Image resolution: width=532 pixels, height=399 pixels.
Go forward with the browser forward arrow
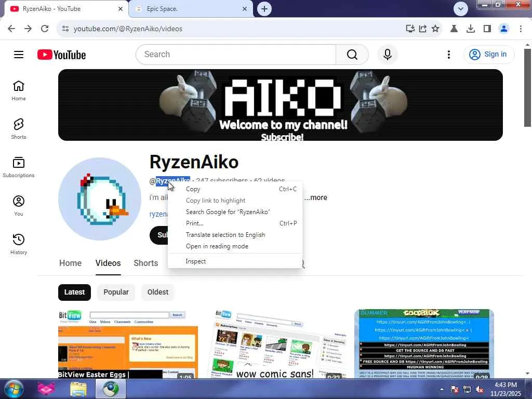tap(28, 29)
